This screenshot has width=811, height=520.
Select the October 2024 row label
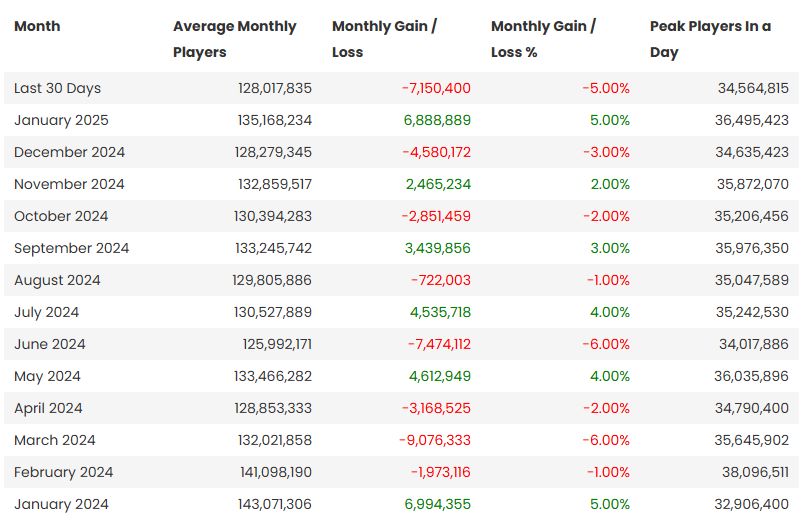[x=61, y=216]
